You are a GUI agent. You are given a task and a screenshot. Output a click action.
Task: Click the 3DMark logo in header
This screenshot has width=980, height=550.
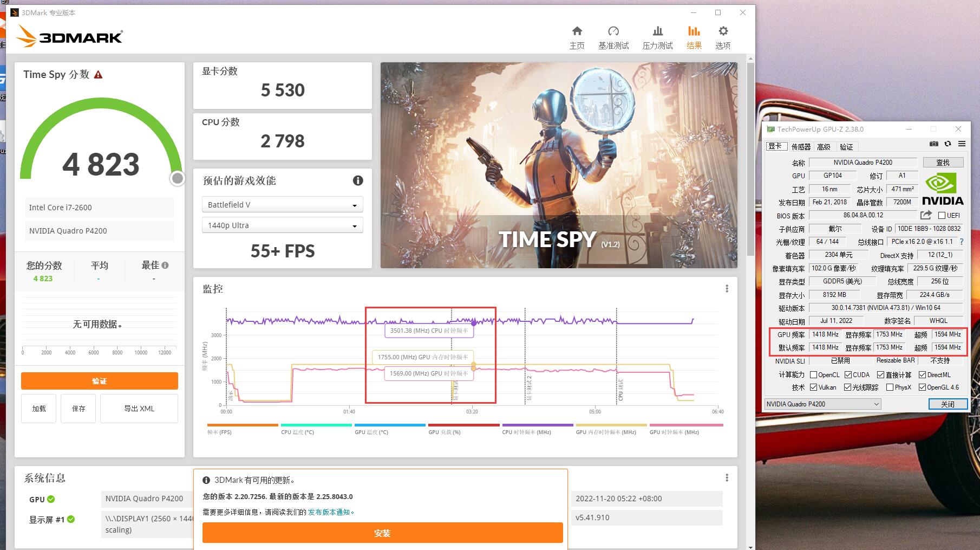point(69,36)
